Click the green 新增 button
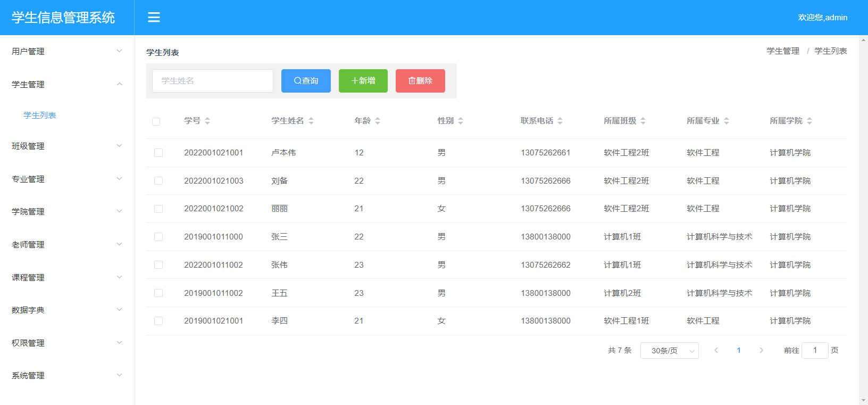Image resolution: width=868 pixels, height=405 pixels. point(363,81)
